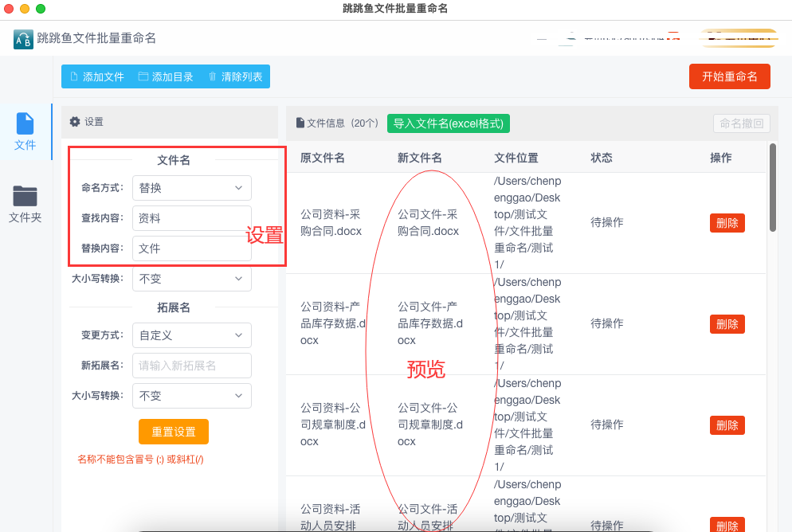Image resolution: width=792 pixels, height=532 pixels.
Task: Delete the 公司资料-活动人员安排 row
Action: [727, 524]
